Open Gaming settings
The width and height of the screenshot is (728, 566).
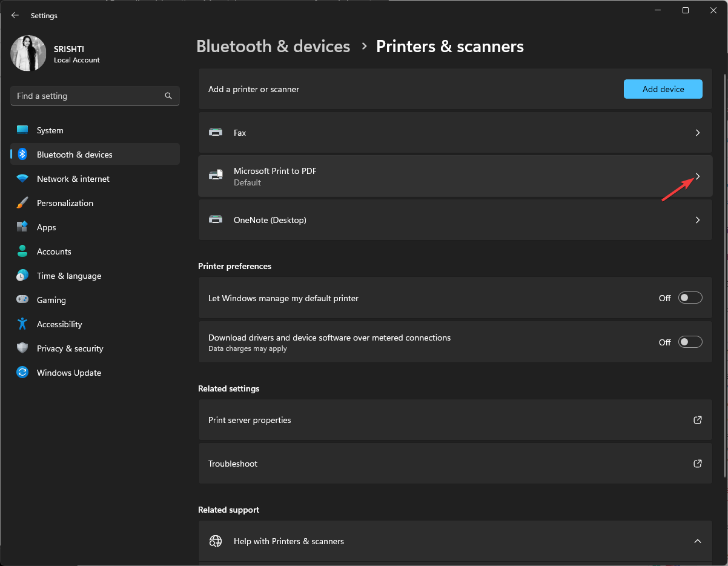click(95, 300)
